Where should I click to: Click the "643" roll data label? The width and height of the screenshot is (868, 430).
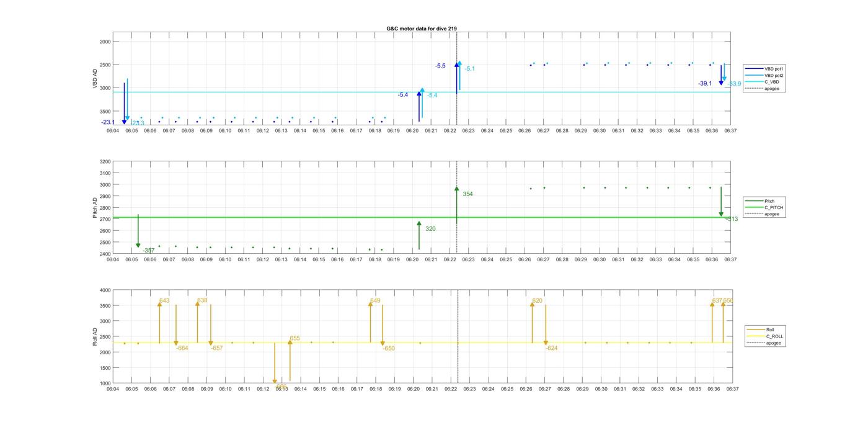[x=164, y=301]
